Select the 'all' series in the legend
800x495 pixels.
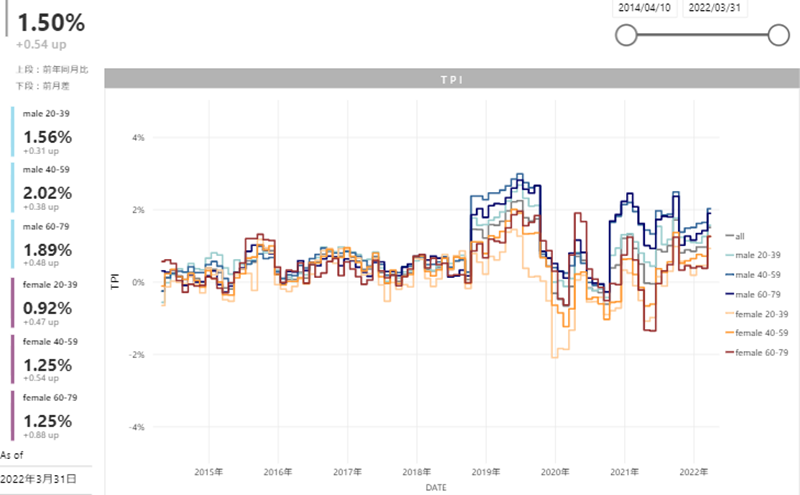(739, 236)
